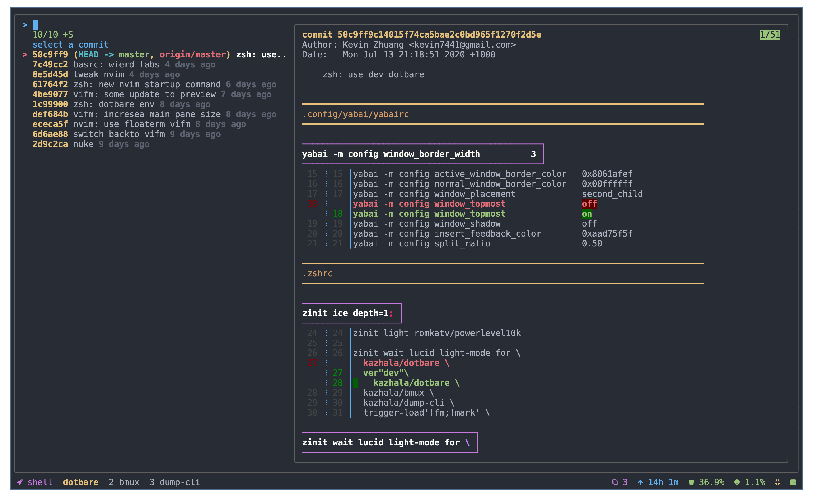Click the window count icon in status bar
The width and height of the screenshot is (813, 504).
[x=615, y=482]
